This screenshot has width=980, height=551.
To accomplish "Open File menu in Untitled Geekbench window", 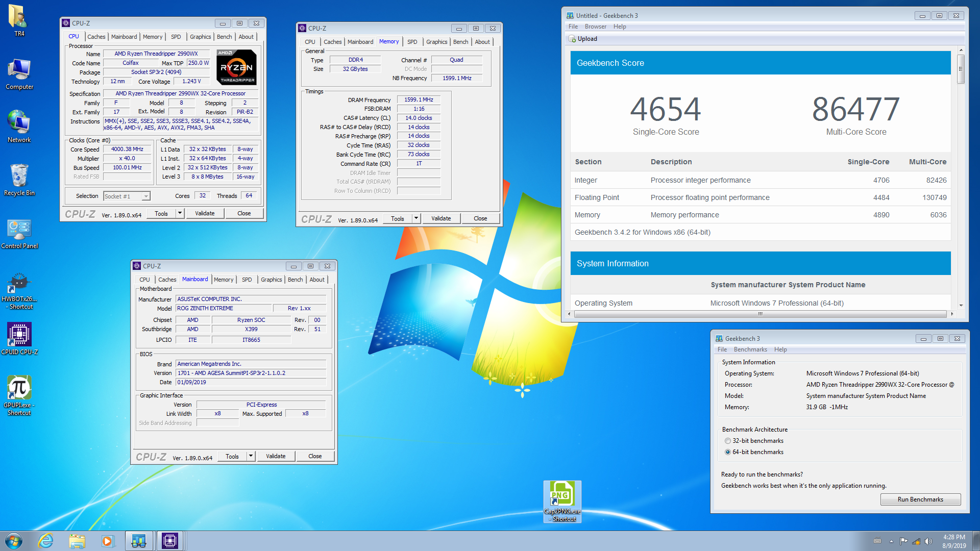I will (573, 27).
